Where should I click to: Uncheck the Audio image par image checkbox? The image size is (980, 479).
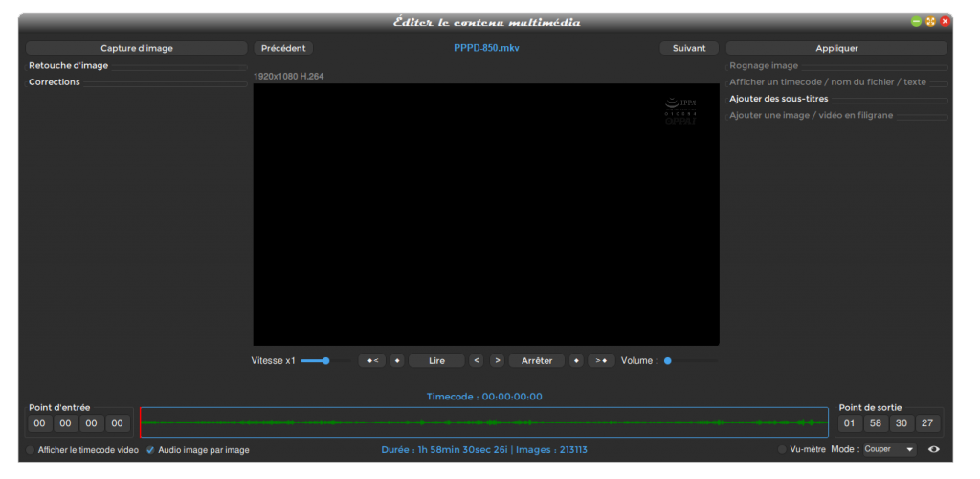click(x=150, y=450)
